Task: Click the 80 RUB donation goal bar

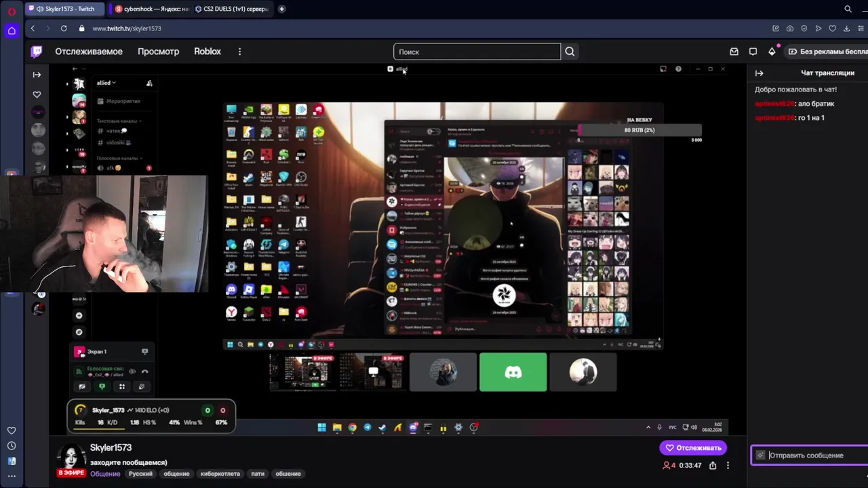Action: tap(639, 130)
